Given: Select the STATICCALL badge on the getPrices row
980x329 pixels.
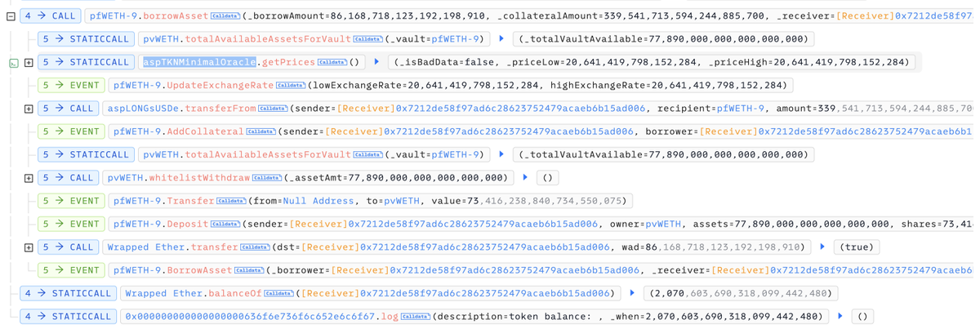Looking at the screenshot, I should click(x=87, y=62).
